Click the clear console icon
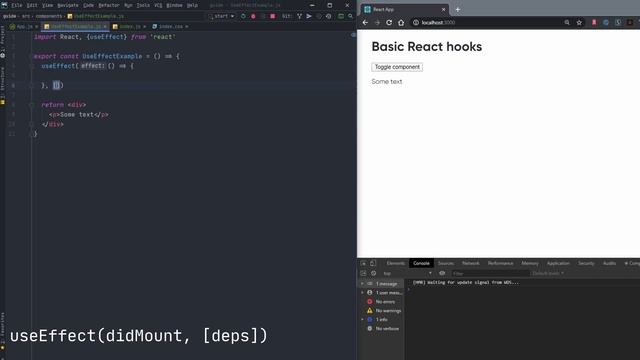 373,273
